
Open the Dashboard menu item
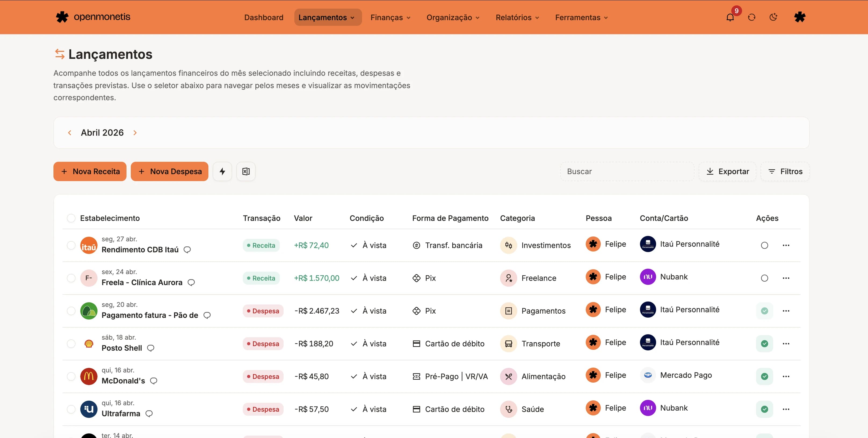coord(263,17)
